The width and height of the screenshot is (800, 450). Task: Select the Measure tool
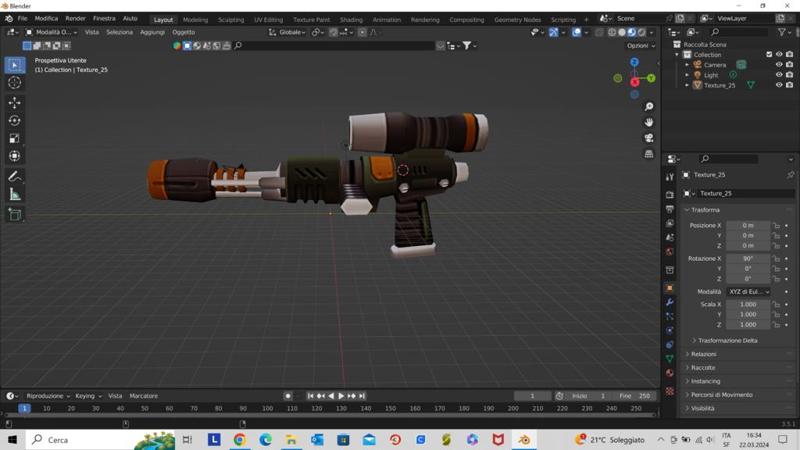(x=15, y=194)
